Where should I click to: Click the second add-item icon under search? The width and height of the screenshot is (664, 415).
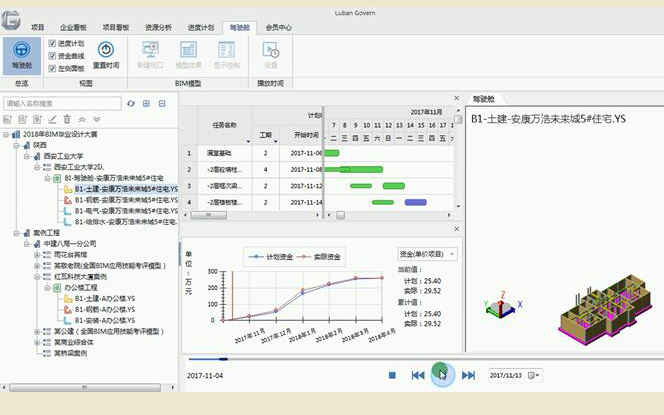pyautogui.click(x=22, y=119)
